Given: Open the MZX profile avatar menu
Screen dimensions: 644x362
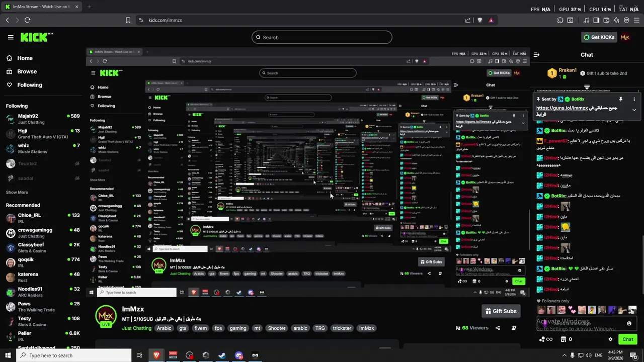Looking at the screenshot, I should pos(625,37).
